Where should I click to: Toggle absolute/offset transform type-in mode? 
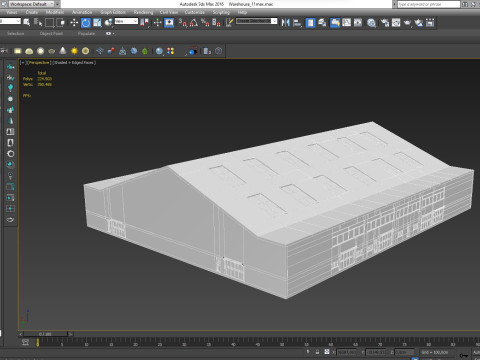click(327, 352)
